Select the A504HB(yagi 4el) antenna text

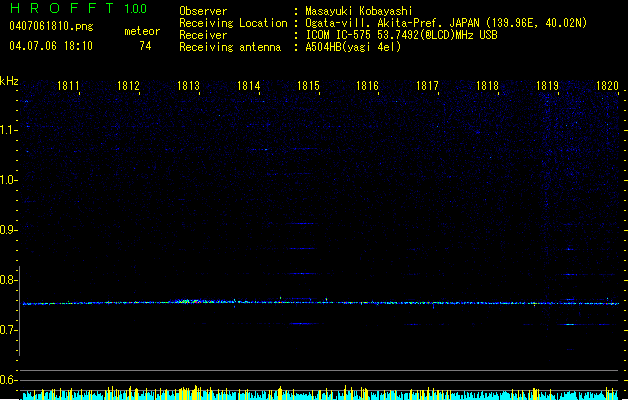[353, 47]
